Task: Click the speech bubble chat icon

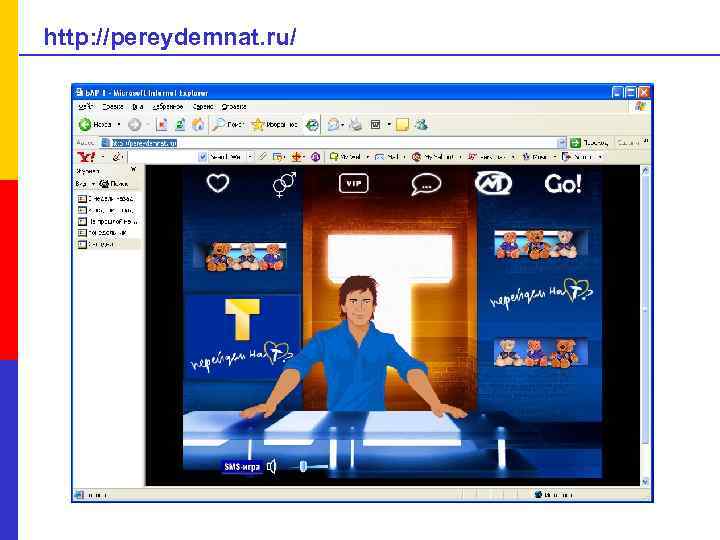Action: click(426, 185)
